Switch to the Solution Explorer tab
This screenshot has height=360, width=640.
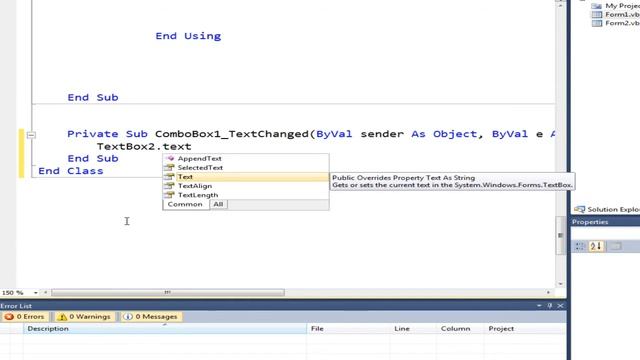click(607, 209)
